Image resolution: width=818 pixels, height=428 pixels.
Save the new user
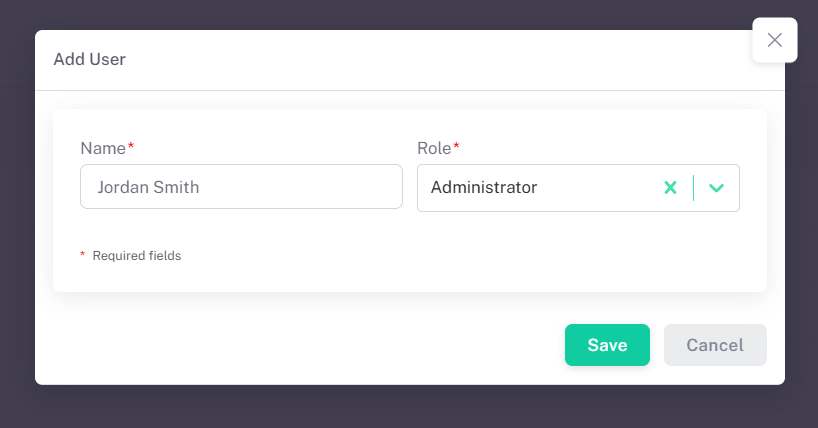(x=607, y=345)
